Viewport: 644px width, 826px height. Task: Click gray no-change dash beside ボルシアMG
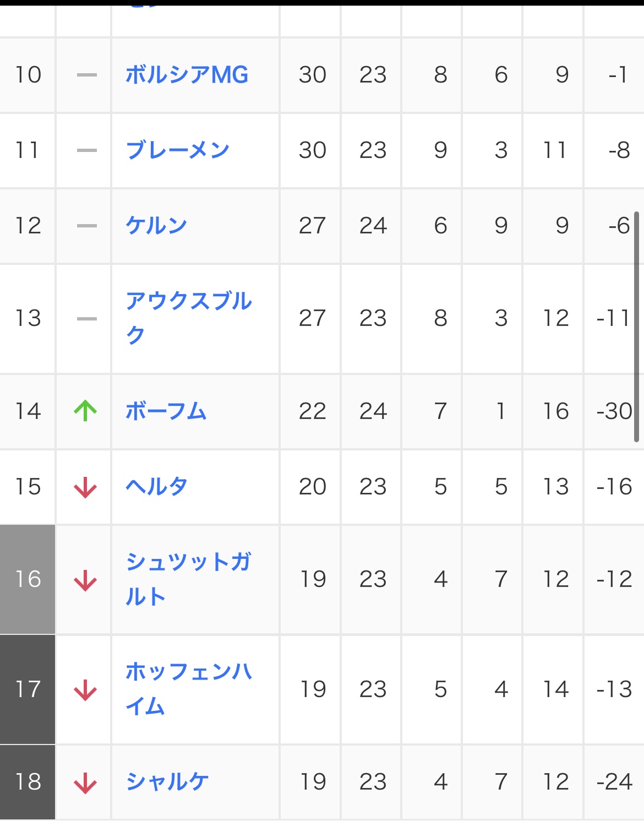pyautogui.click(x=87, y=75)
